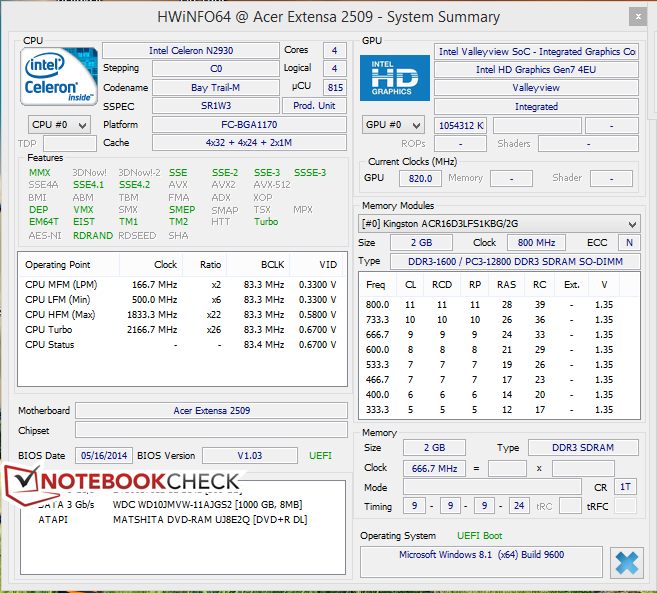Select the 666.7 frequency timing row
Viewport: 657px width, 593px height.
499,335
